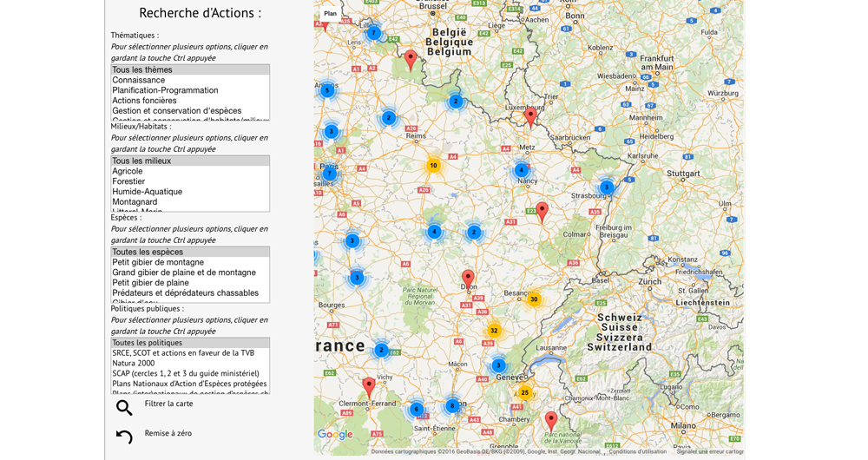
Task: Select Petit gibier de plaine option
Action: [x=190, y=282]
